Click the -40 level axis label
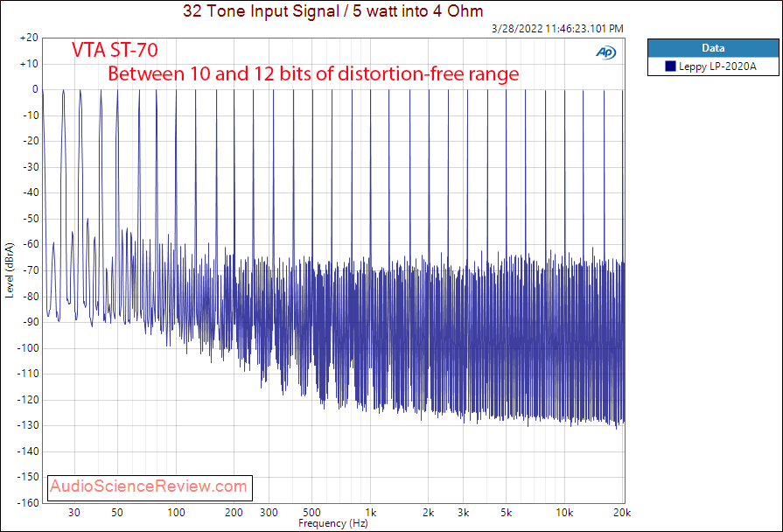The height and width of the screenshot is (532, 783). click(x=31, y=192)
